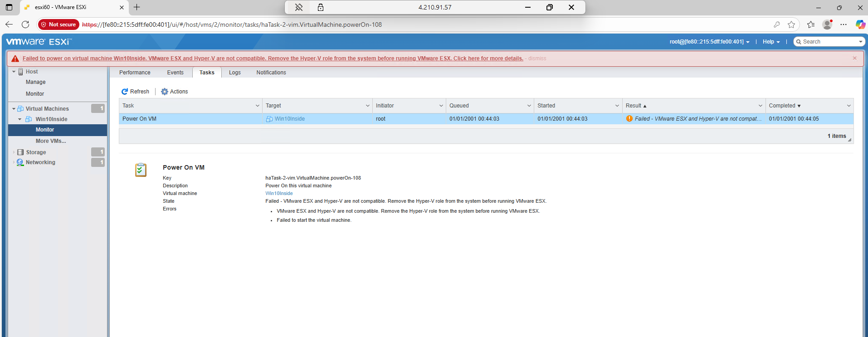Open the Initiator column dropdown
The image size is (868, 337).
441,106
